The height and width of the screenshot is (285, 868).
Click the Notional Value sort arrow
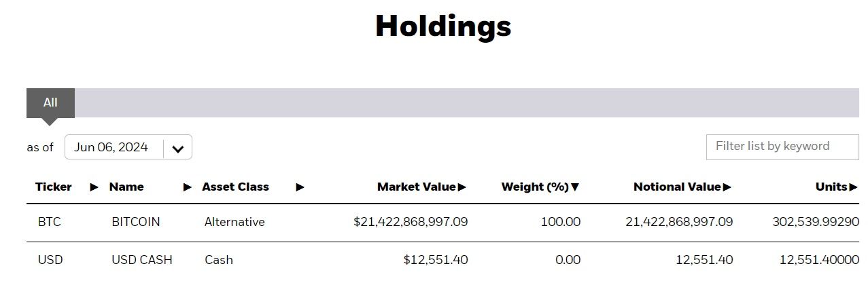[727, 187]
